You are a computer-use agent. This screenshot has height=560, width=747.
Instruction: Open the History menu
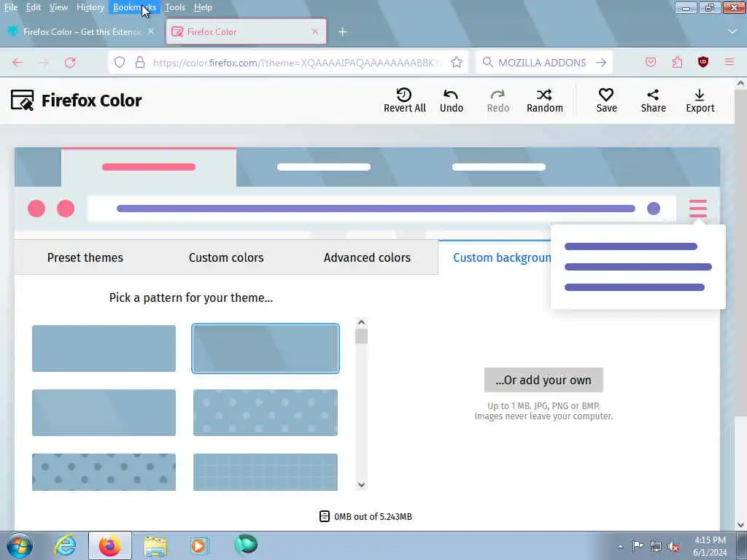click(90, 7)
